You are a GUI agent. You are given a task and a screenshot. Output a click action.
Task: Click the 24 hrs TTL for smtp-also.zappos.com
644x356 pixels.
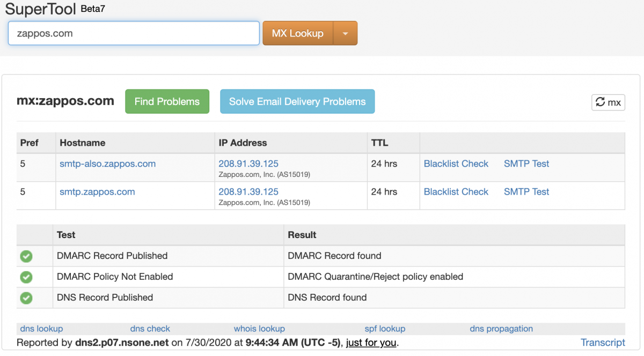click(x=384, y=164)
